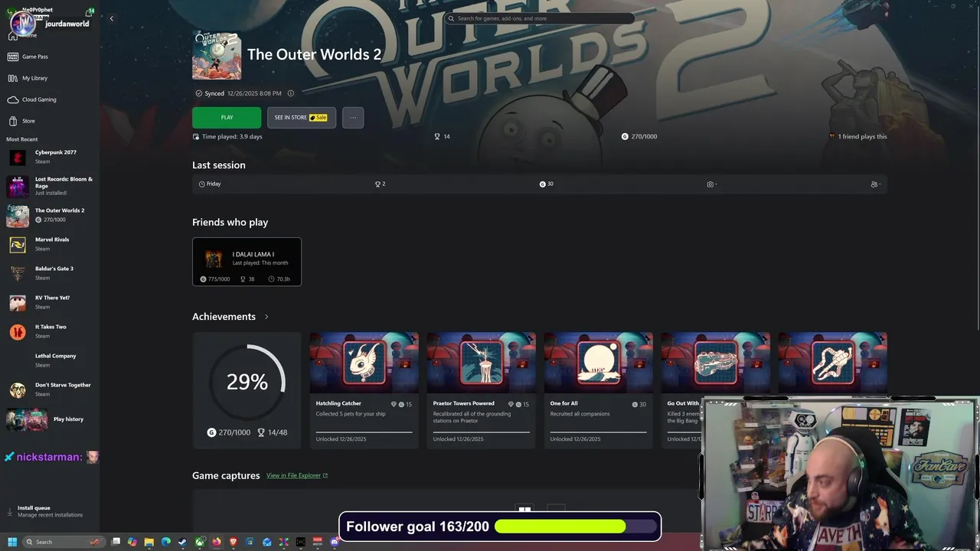This screenshot has height=551, width=980.
Task: Click the Last session Friday row
Action: (540, 184)
